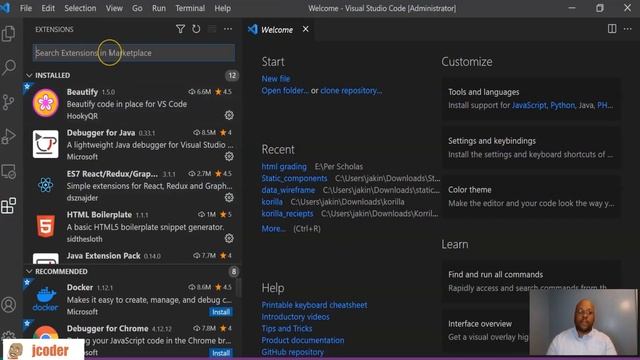Select the Beautify extension icon
Viewport: 640px width, 360px height.
pos(45,103)
